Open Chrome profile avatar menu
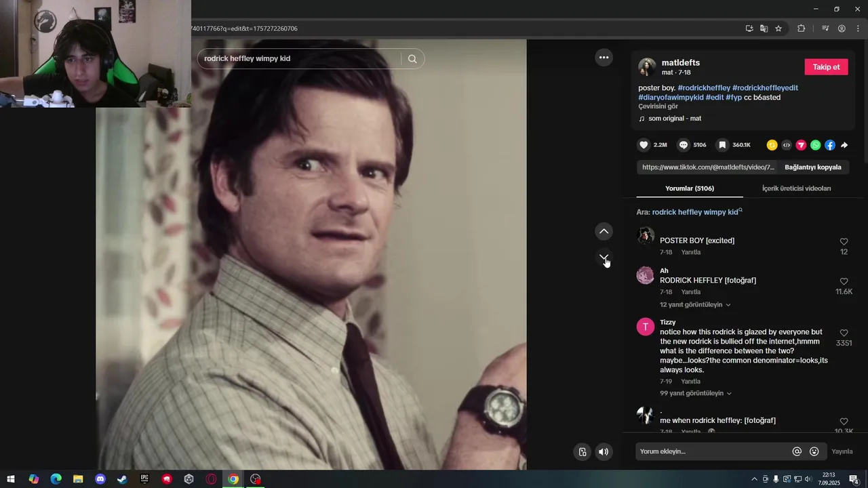Image resolution: width=868 pixels, height=488 pixels. coord(842,28)
